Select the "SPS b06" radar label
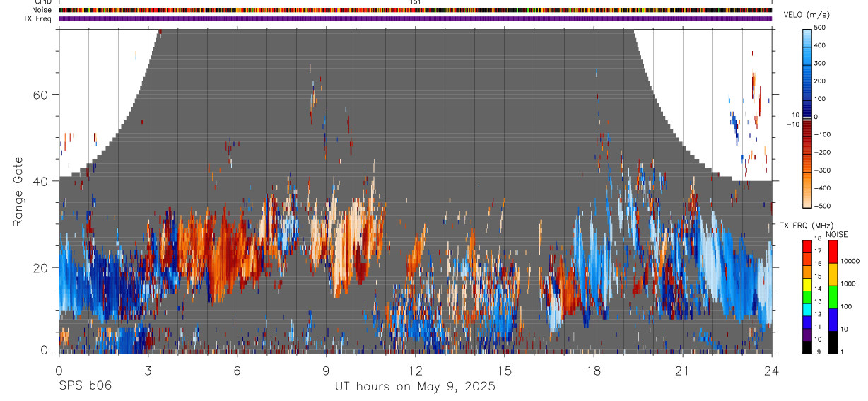The height and width of the screenshot is (401, 868). 85,386
